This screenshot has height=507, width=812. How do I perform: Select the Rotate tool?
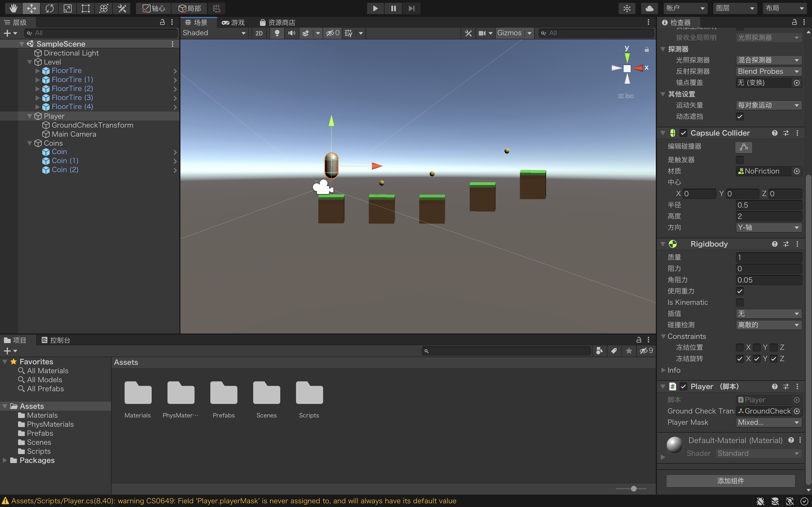point(49,8)
